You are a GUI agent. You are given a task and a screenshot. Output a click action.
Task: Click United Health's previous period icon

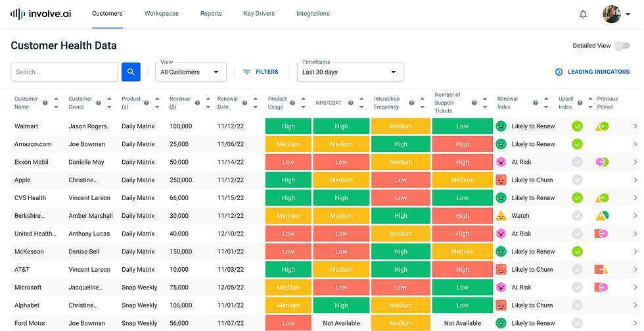601,234
